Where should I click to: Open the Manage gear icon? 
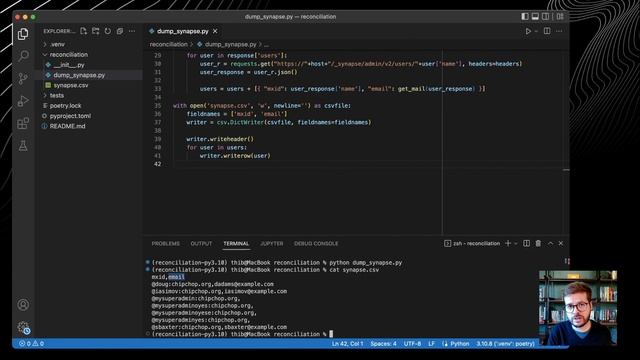click(x=23, y=327)
